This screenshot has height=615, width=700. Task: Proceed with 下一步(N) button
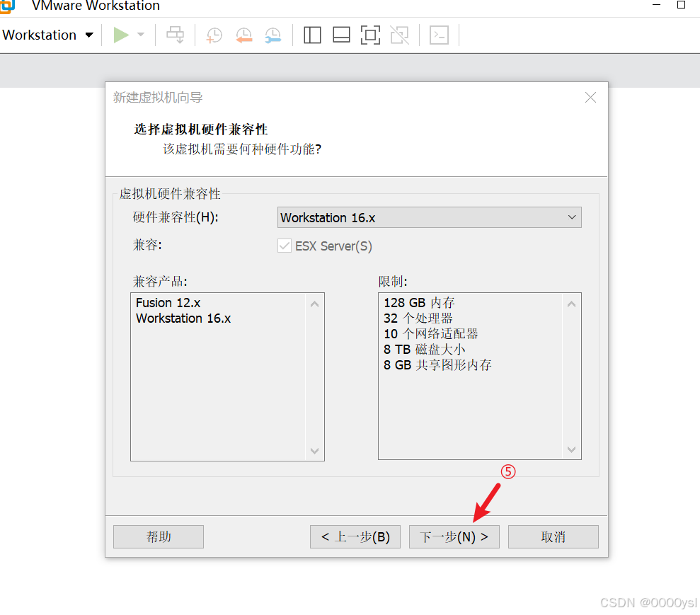(x=454, y=536)
